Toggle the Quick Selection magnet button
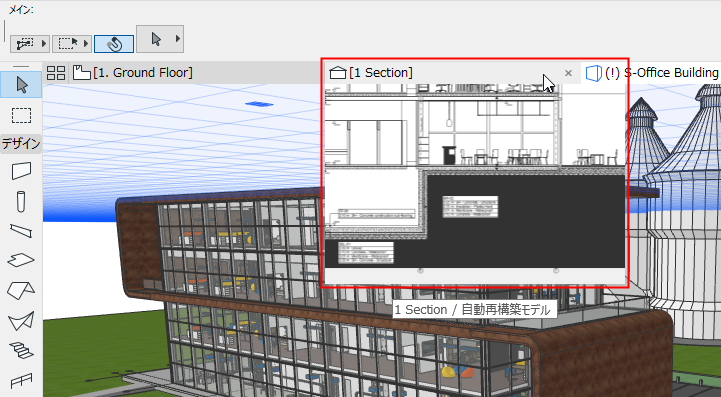 tap(114, 44)
